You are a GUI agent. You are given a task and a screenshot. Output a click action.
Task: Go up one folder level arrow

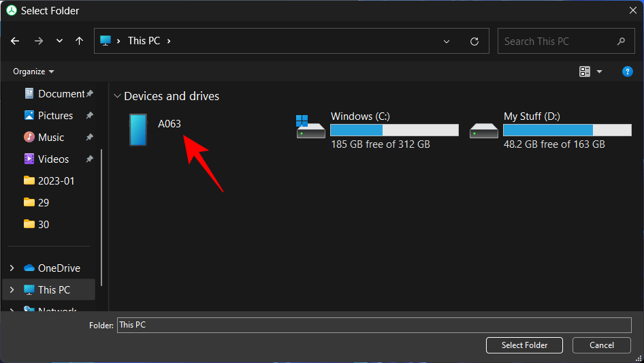click(x=79, y=41)
